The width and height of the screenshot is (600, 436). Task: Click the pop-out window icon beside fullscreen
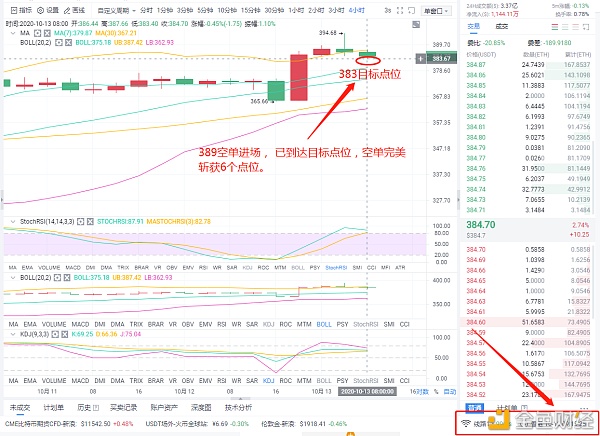(x=412, y=11)
